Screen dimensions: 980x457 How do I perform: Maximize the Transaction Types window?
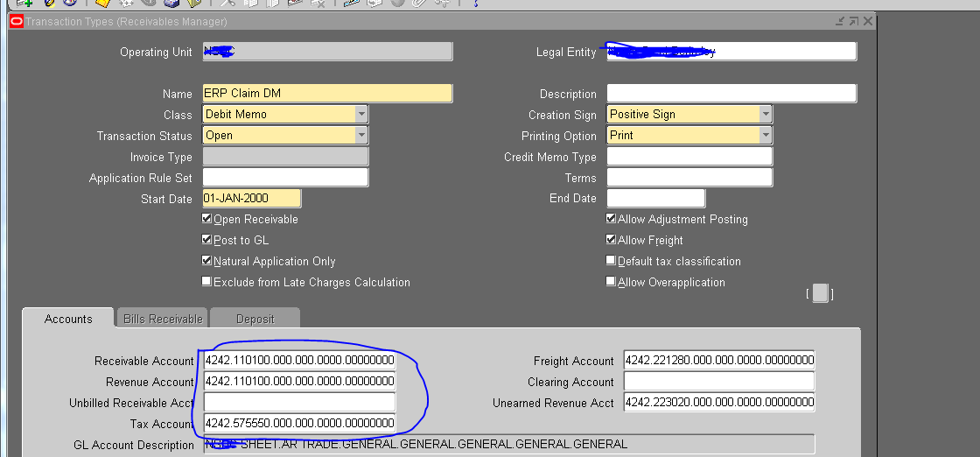coord(854,22)
